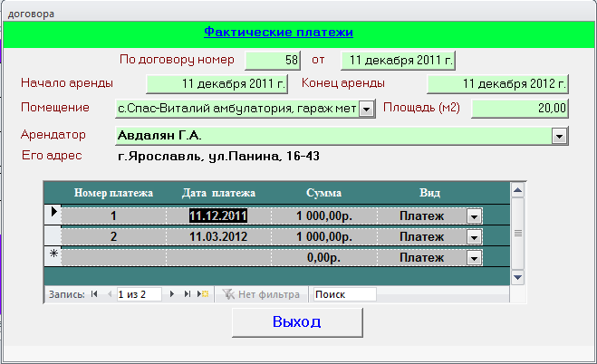Expand Вид dropdown for payment 2
Image resolution: width=597 pixels, height=364 pixels.
(x=474, y=237)
